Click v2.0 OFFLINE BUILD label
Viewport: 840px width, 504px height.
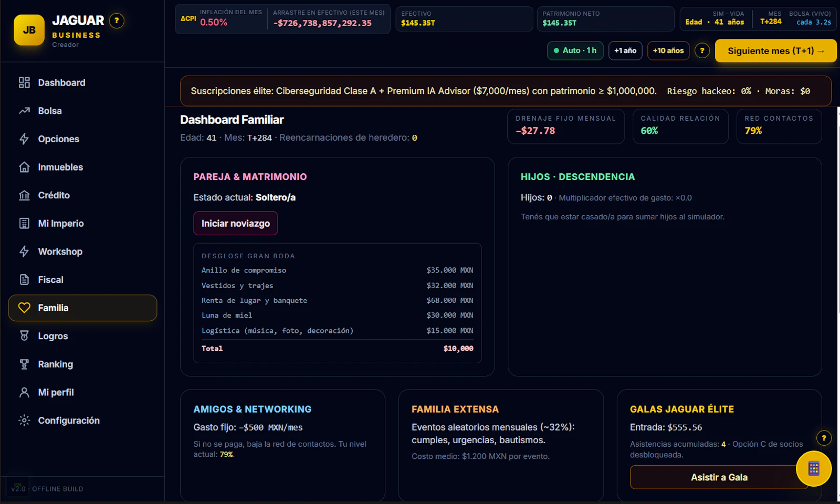pyautogui.click(x=47, y=489)
